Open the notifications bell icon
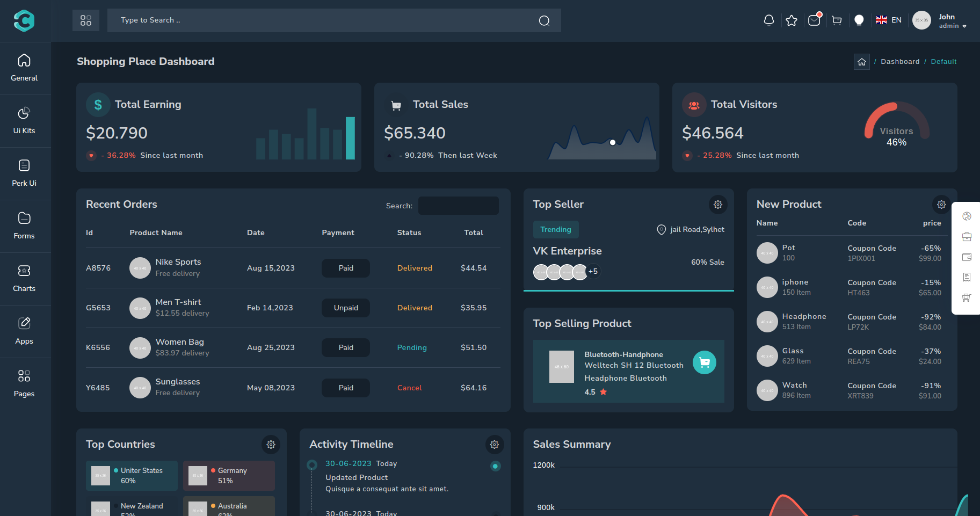Viewport: 980px width, 516px height. pyautogui.click(x=768, y=20)
